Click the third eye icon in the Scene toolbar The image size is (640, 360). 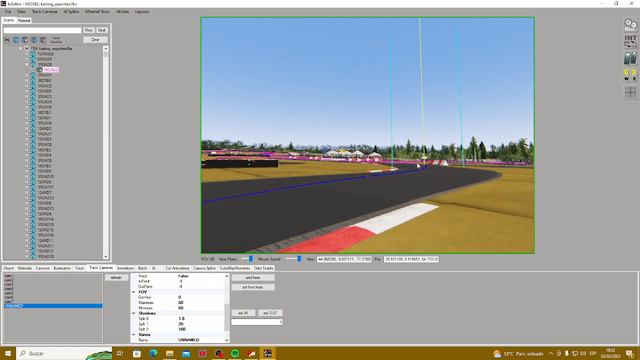(x=34, y=40)
